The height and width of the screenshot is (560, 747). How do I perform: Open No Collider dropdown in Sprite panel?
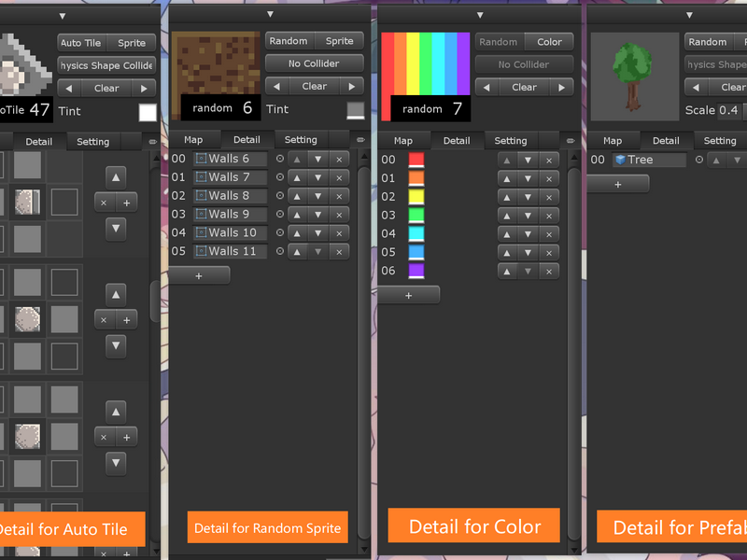pyautogui.click(x=315, y=63)
